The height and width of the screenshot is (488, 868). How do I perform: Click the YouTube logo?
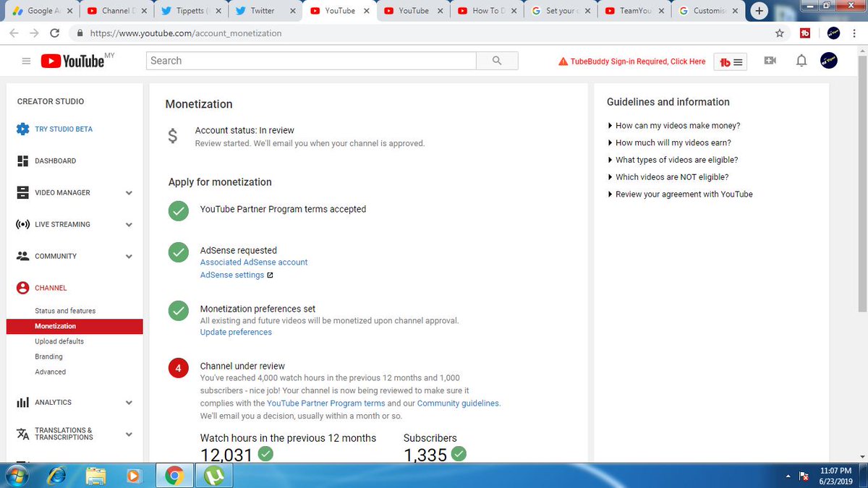pyautogui.click(x=72, y=61)
